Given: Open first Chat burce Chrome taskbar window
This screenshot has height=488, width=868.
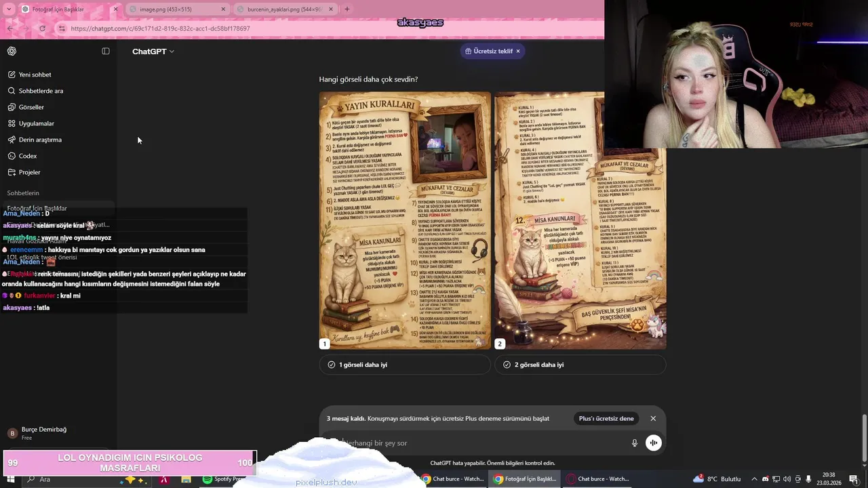Looking at the screenshot, I should coord(452,479).
